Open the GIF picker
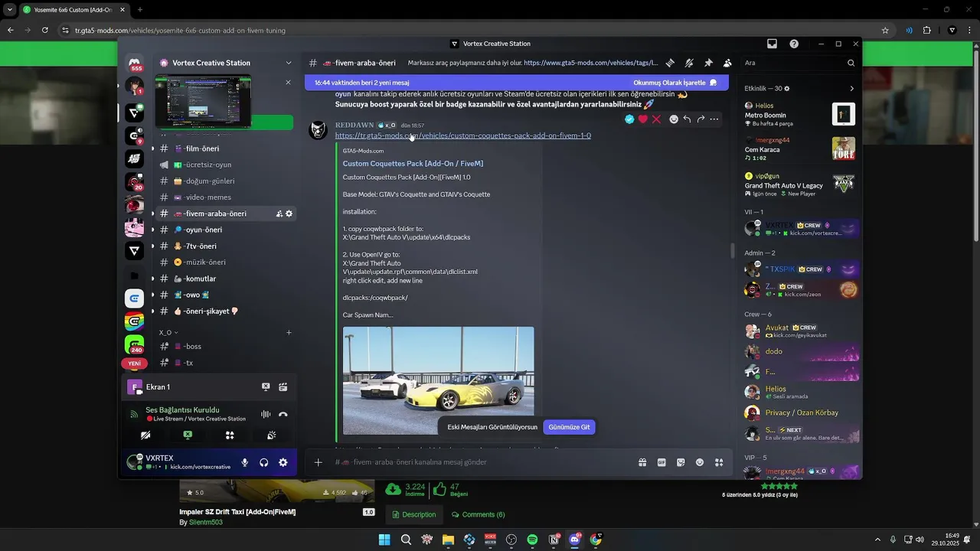 (661, 462)
